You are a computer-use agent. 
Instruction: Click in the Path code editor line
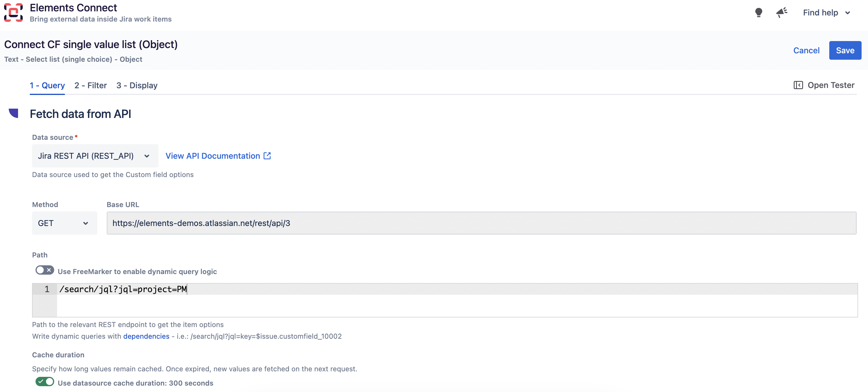457,289
